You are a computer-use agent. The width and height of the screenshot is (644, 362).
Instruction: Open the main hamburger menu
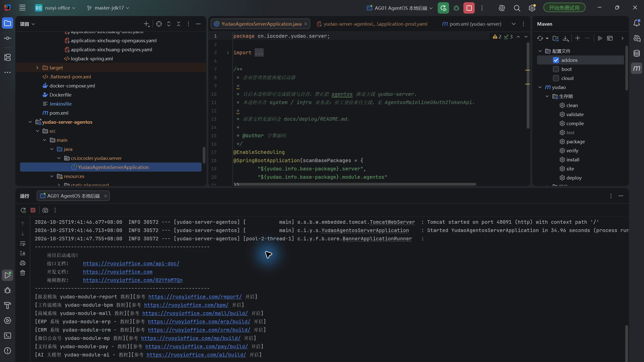pos(22,8)
